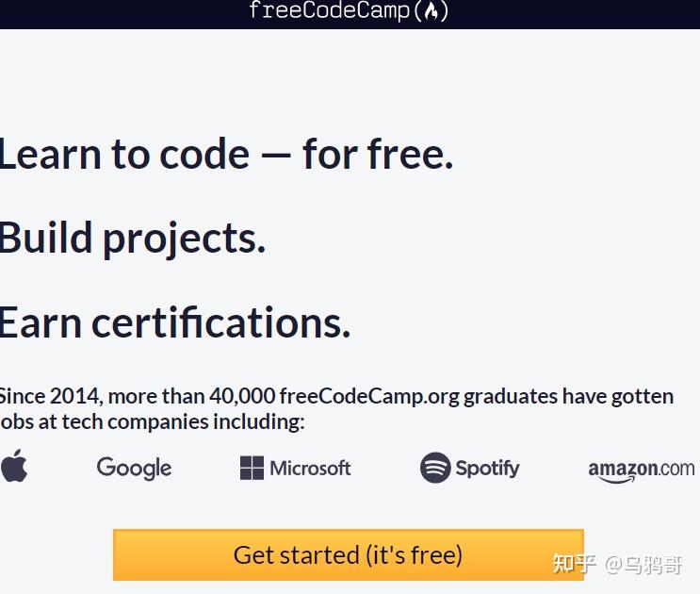Click the Google logo

click(x=134, y=468)
